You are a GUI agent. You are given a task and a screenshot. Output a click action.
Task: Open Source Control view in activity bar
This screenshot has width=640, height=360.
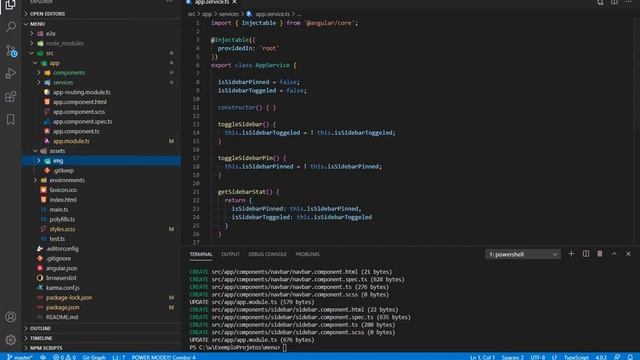(x=11, y=51)
